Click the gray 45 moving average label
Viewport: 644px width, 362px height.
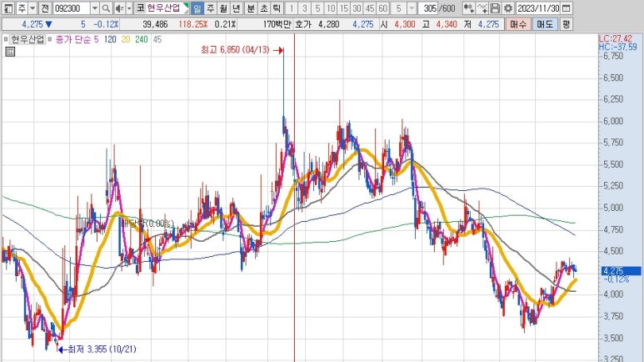(157, 39)
